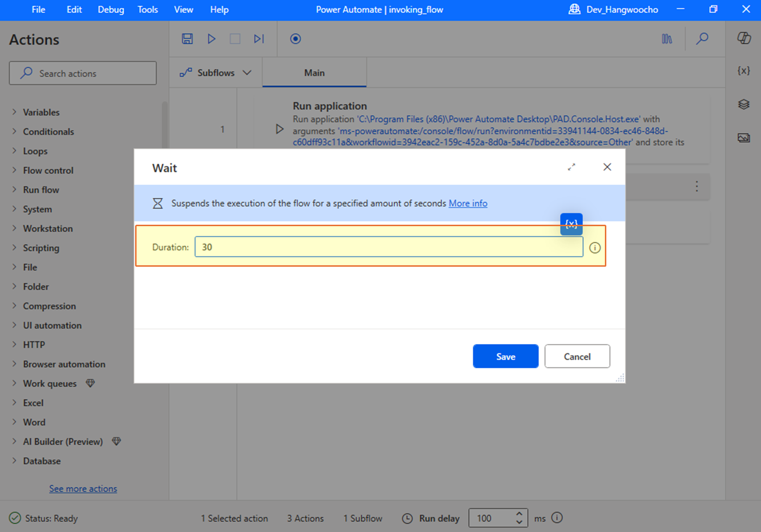
Task: Expand the Variables action group
Action: 14,112
